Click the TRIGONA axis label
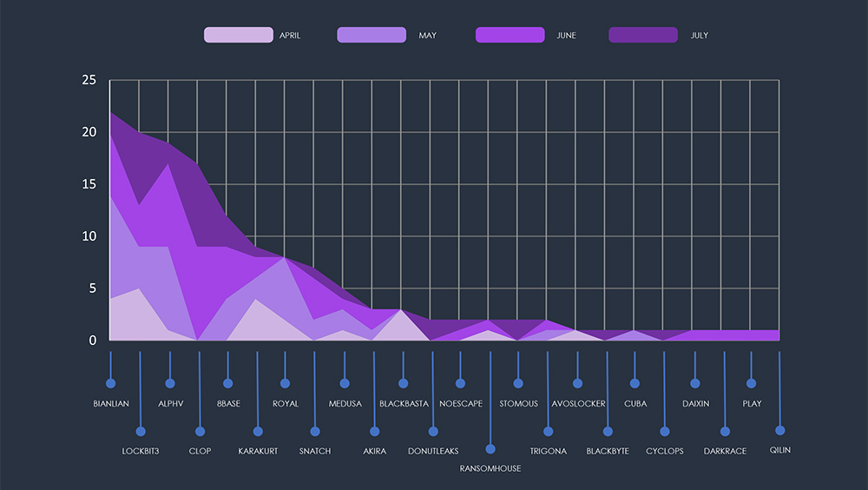The width and height of the screenshot is (868, 490). (548, 451)
